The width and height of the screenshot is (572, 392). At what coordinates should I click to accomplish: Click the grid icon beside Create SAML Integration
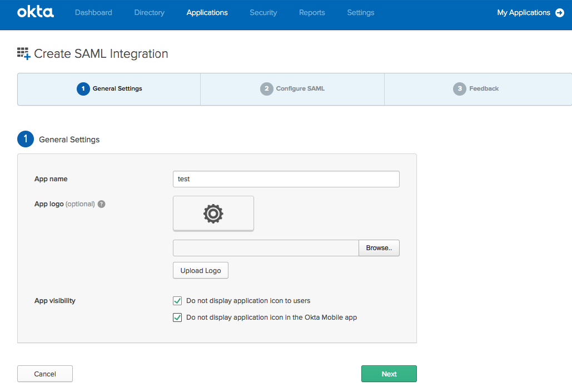[23, 53]
